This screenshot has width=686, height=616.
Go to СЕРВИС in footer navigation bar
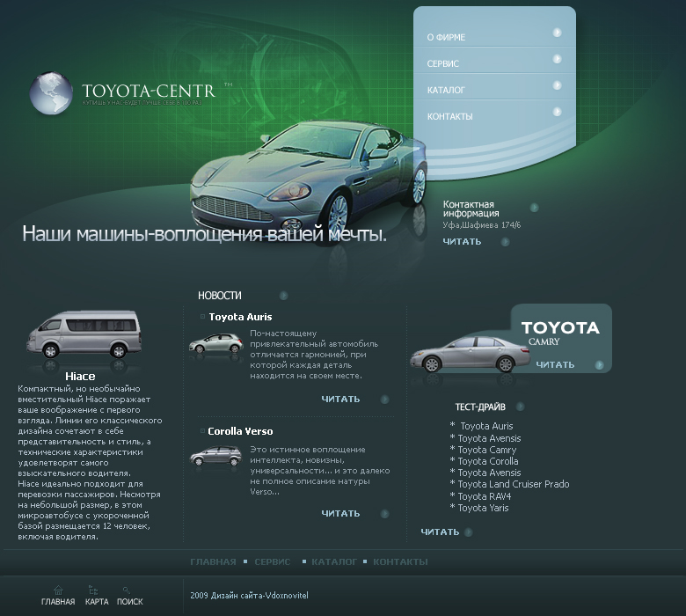(x=273, y=561)
